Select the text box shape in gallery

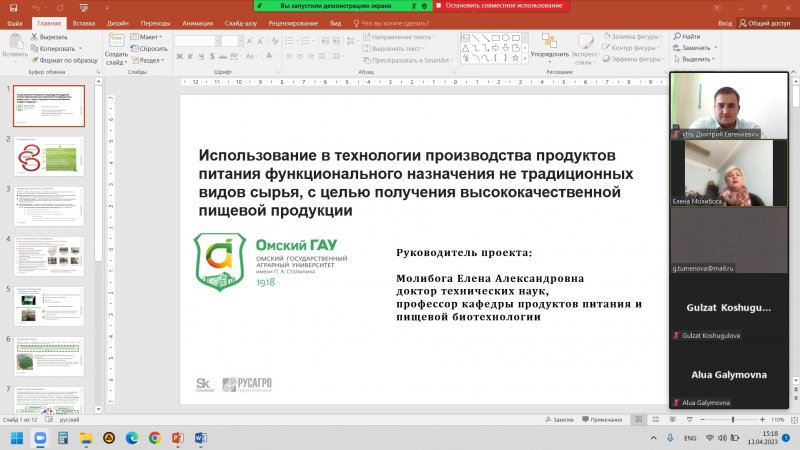click(x=465, y=38)
